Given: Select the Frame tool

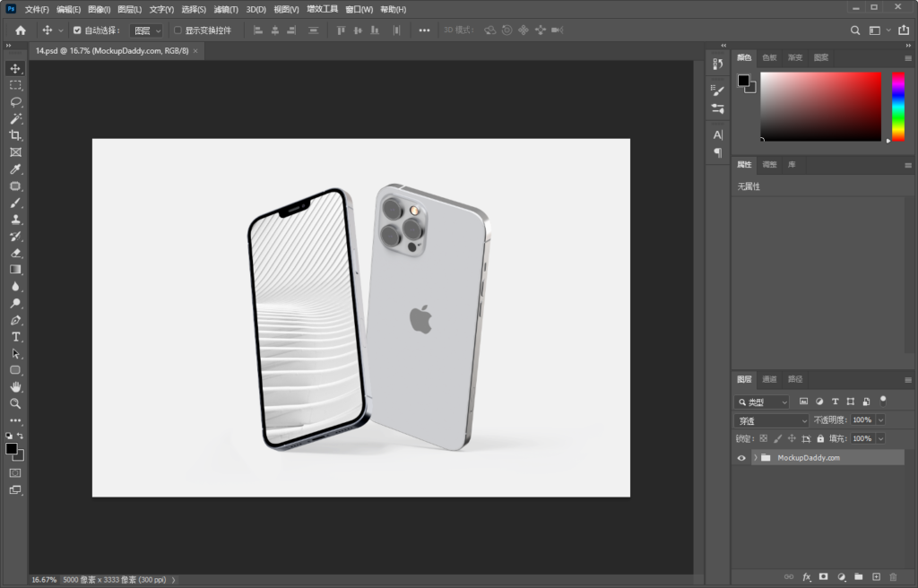Looking at the screenshot, I should pos(15,152).
